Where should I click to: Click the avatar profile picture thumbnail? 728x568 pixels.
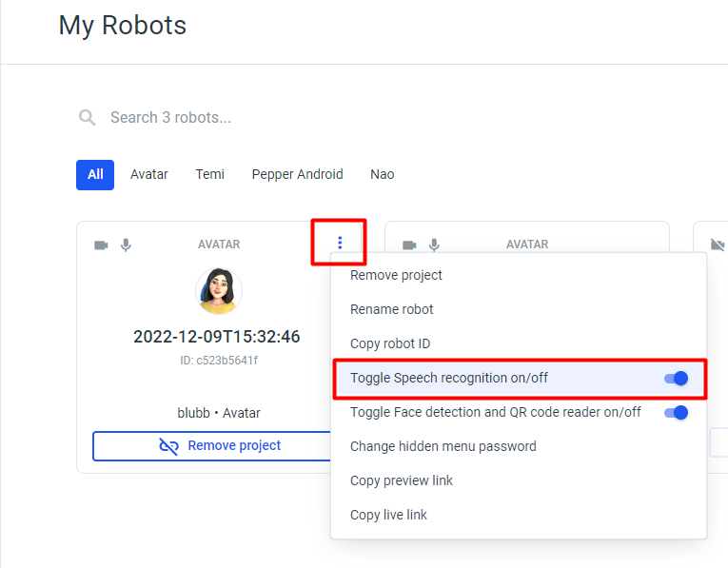point(219,291)
